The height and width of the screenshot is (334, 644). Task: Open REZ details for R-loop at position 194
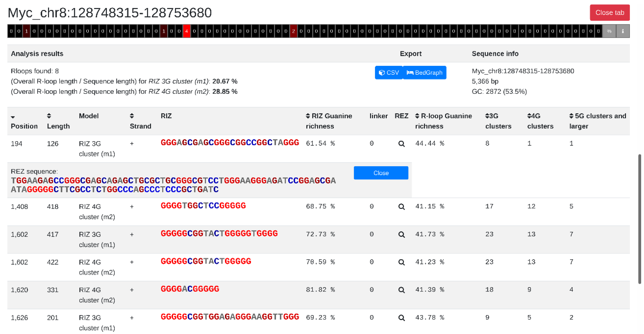click(x=401, y=143)
